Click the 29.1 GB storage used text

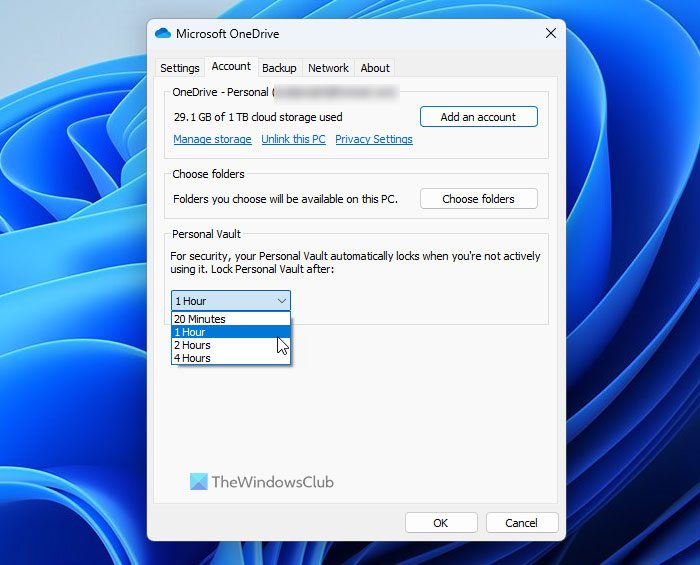tap(258, 117)
